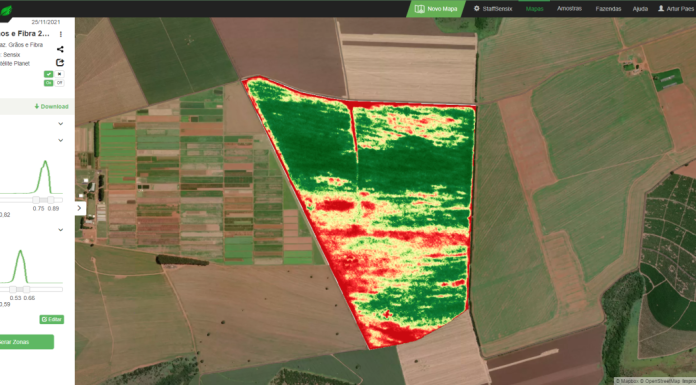
Task: Open the three-dot map options menu
Action: point(61,34)
